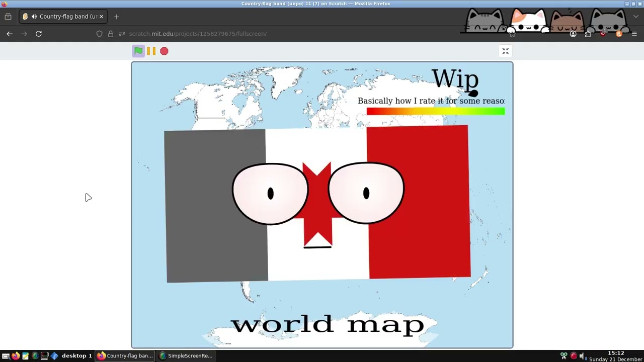Click the 15:12 clock in the taskbar
The width and height of the screenshot is (644, 362).
pos(616,353)
